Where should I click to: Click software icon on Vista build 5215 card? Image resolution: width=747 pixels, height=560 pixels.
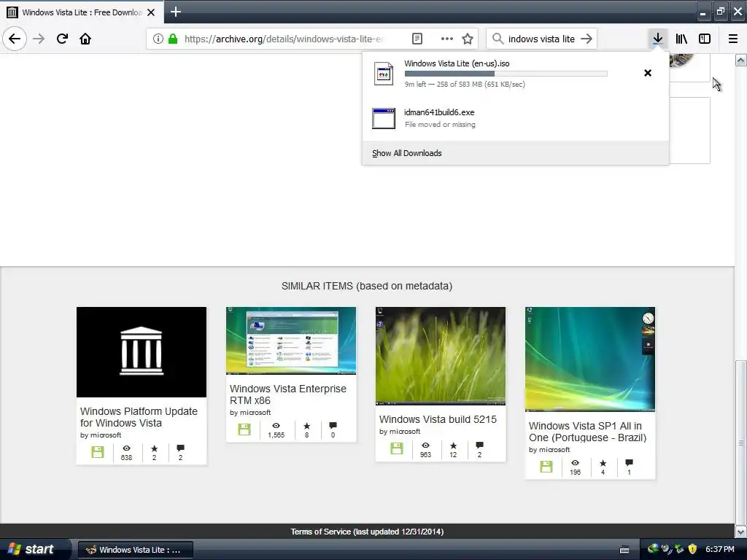click(x=397, y=448)
